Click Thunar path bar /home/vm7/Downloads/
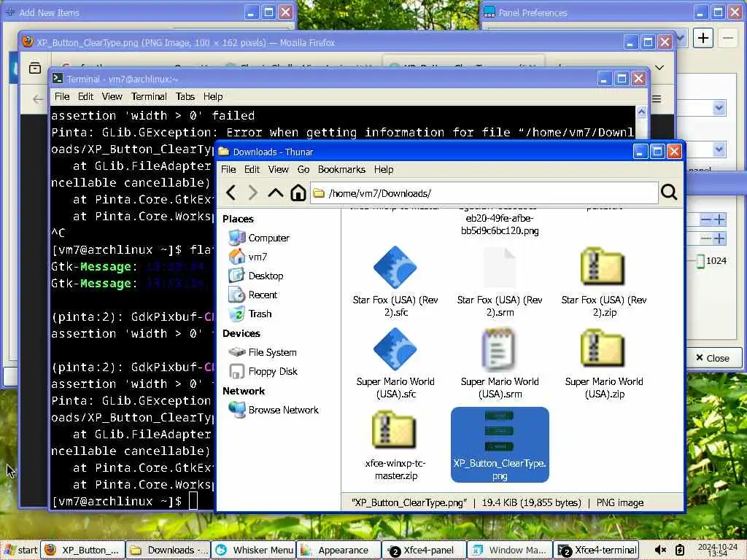 tap(484, 192)
